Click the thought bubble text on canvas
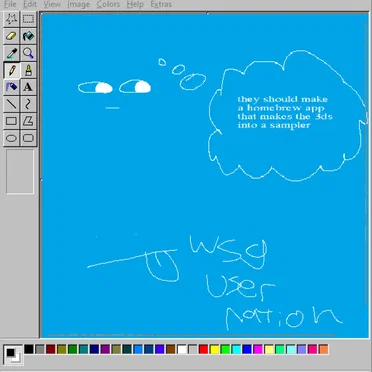Screen dimensions: 372x372 [285, 112]
